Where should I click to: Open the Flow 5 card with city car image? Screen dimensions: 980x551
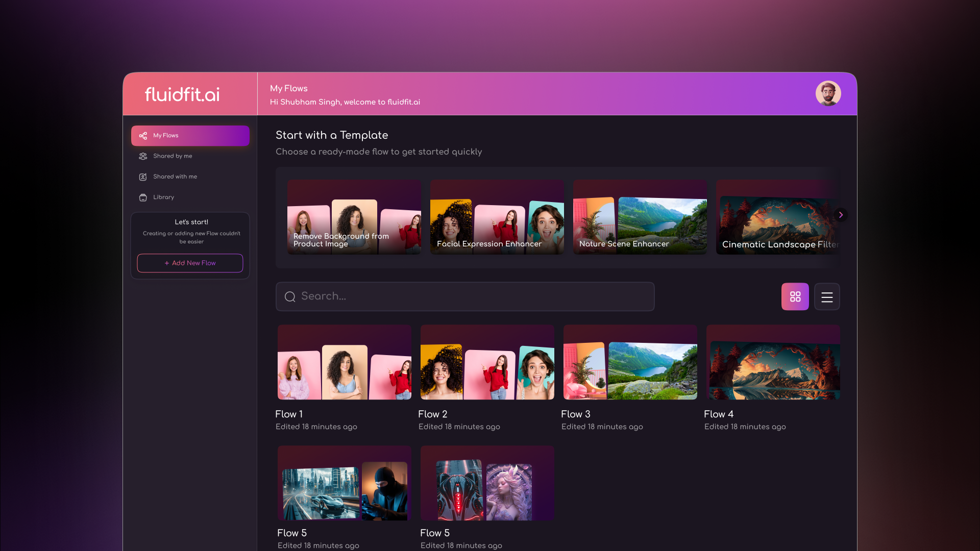pyautogui.click(x=345, y=483)
